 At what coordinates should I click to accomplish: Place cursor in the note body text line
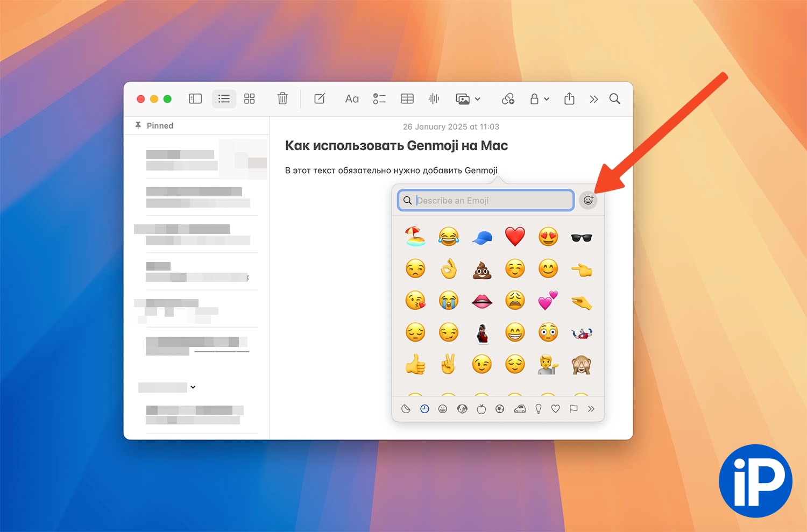(x=391, y=171)
